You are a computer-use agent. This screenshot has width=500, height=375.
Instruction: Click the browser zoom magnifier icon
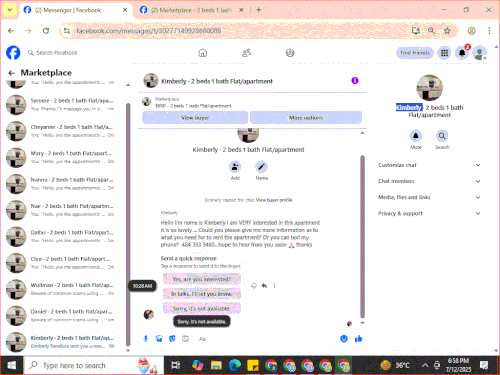pyautogui.click(x=431, y=31)
